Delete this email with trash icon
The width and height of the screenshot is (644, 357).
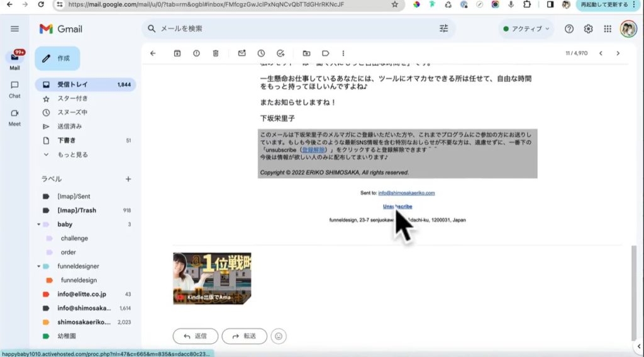[216, 54]
